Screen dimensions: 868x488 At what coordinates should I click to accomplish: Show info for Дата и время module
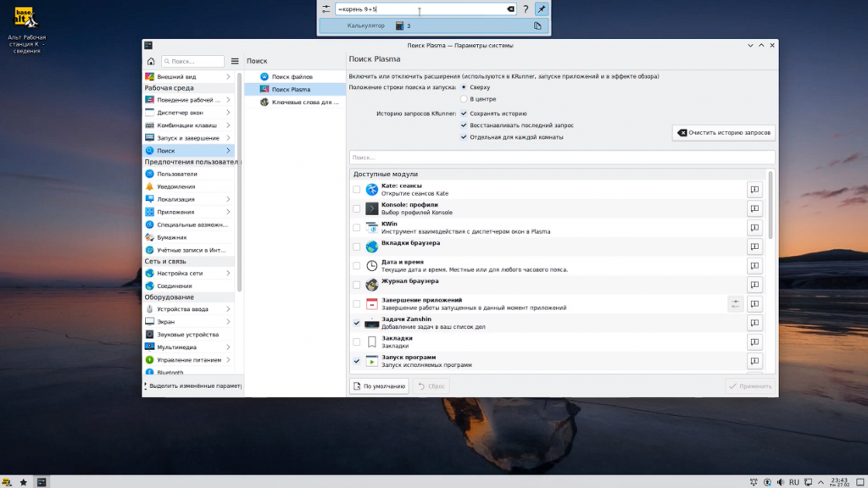point(754,265)
